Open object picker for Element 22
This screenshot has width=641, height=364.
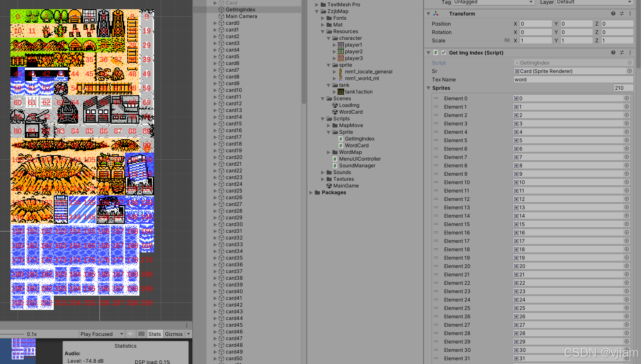coord(627,283)
